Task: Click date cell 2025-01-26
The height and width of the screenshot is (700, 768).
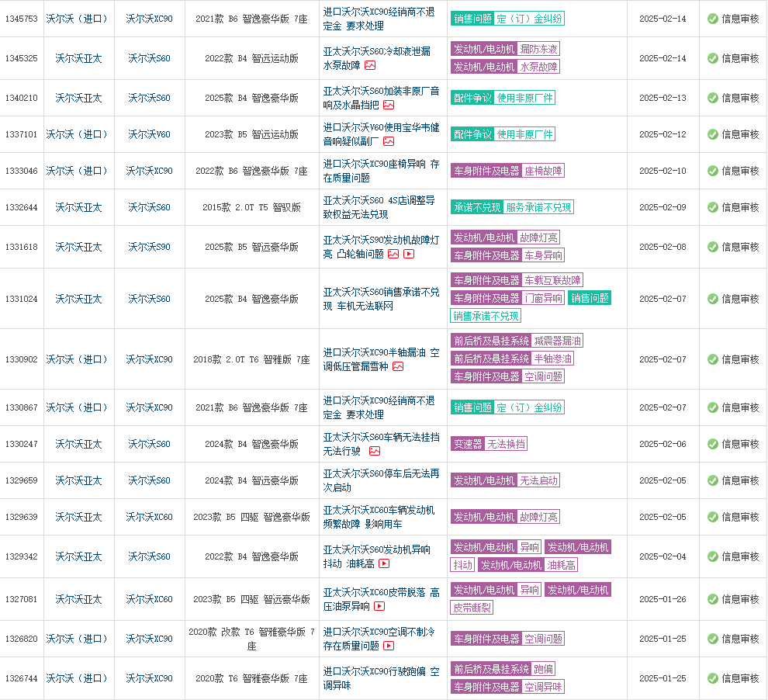Action: point(662,599)
